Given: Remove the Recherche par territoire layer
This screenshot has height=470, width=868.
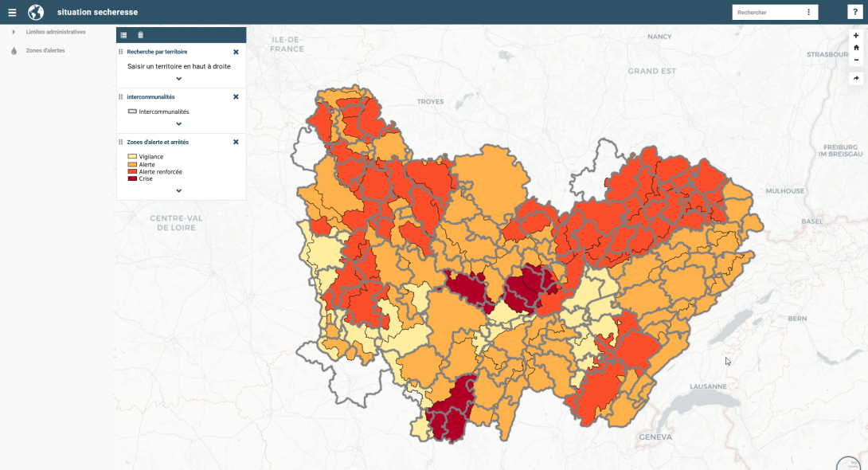Looking at the screenshot, I should [236, 52].
